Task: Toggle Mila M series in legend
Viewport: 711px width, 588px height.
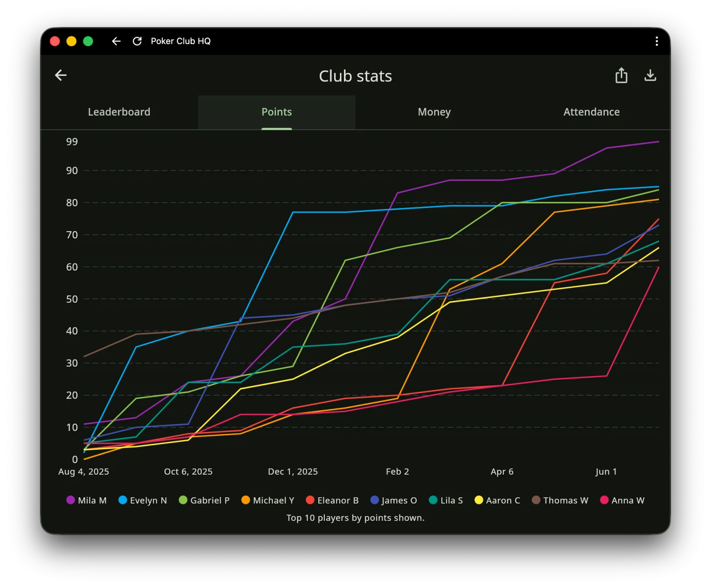Action: point(87,500)
